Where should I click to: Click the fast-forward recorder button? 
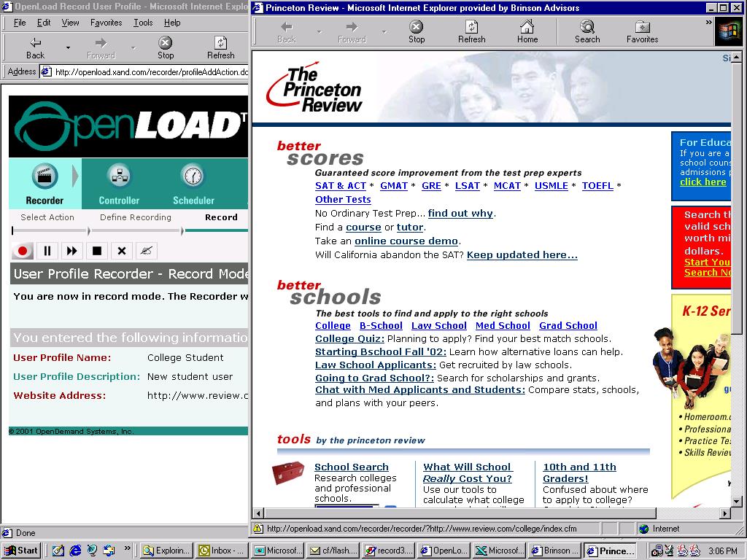click(x=72, y=251)
